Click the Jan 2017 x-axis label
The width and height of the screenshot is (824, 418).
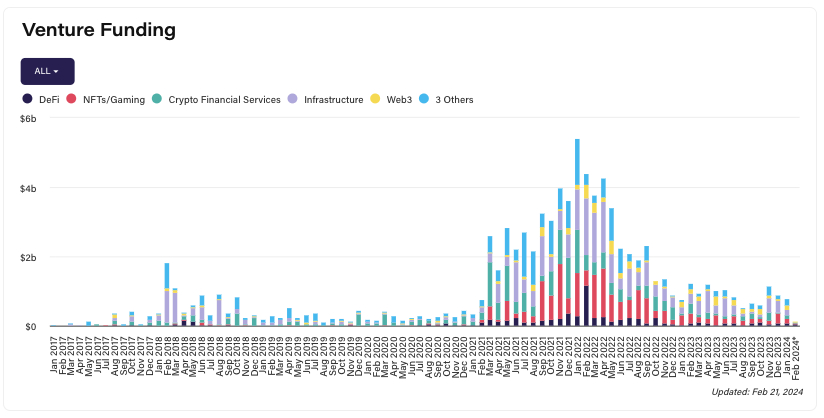pos(54,351)
